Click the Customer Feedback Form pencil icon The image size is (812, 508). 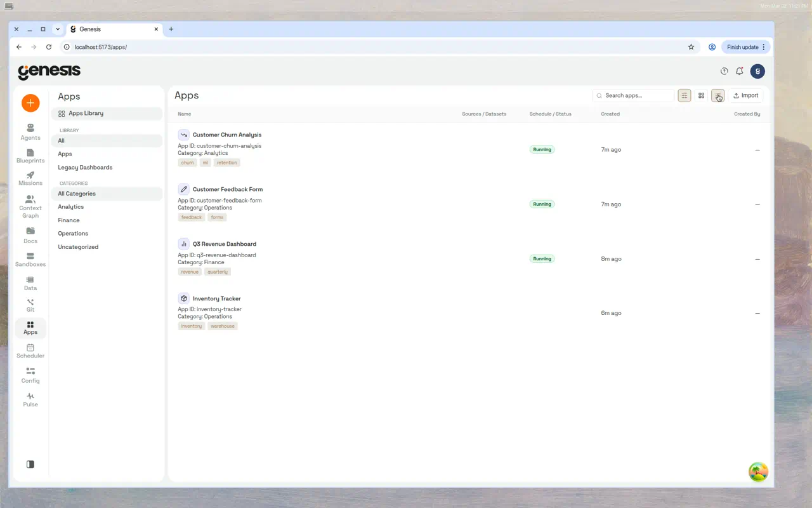183,189
